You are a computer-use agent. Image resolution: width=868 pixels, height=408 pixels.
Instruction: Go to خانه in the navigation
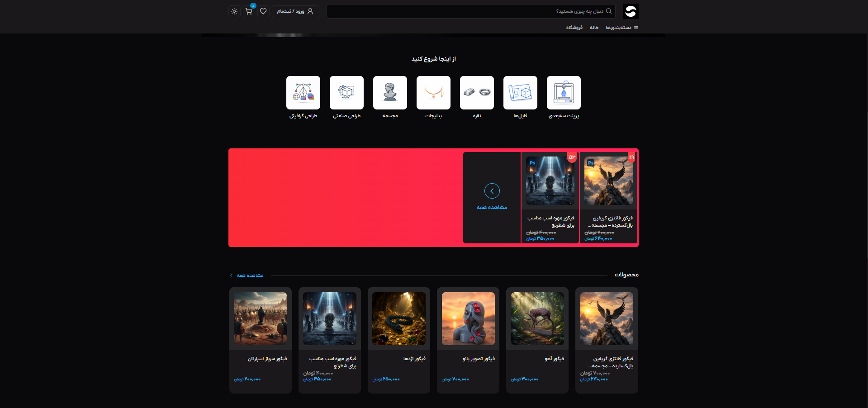coord(594,28)
